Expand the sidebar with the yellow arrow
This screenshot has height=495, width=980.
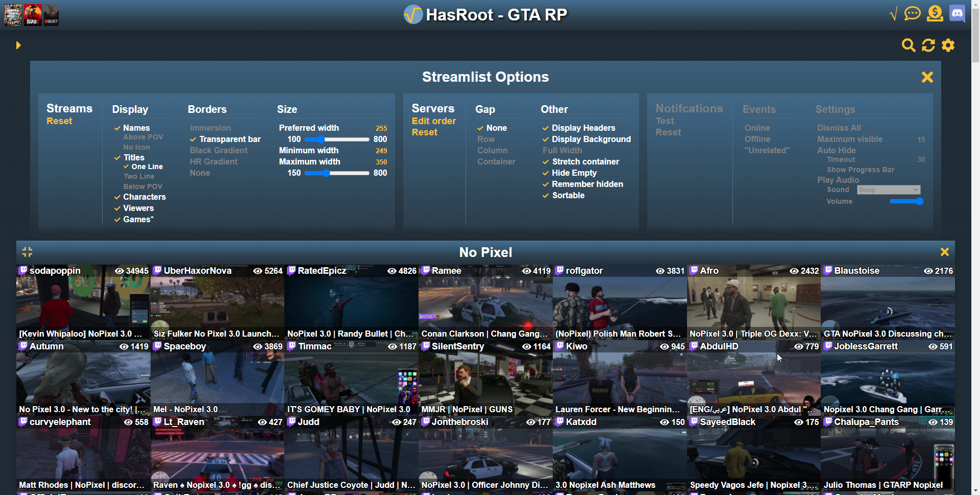point(18,45)
